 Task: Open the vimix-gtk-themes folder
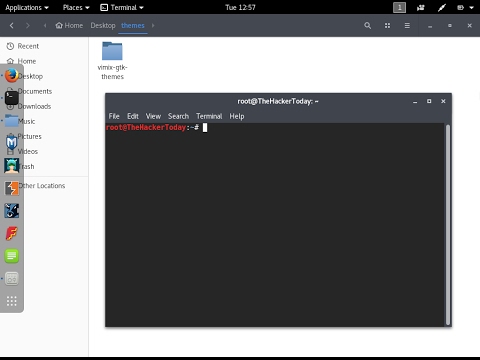click(112, 61)
